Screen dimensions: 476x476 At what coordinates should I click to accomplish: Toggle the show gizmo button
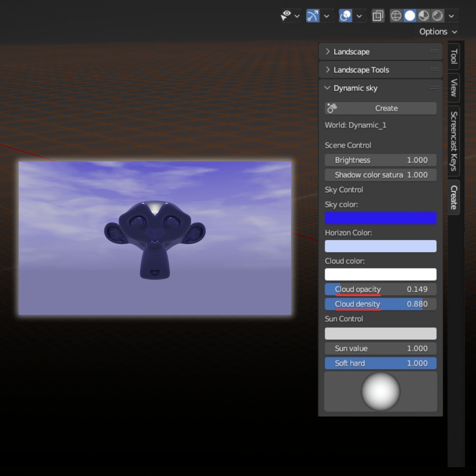point(312,16)
